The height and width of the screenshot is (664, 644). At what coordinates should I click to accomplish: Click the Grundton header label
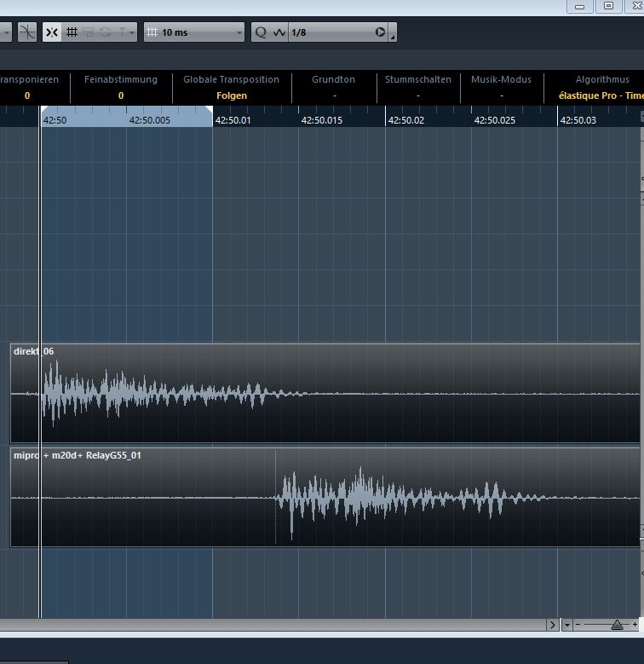[333, 79]
